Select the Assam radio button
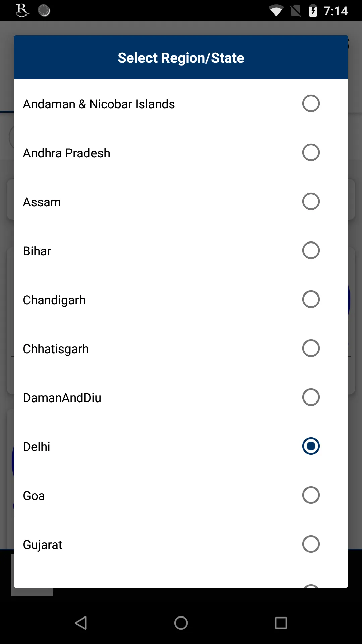Screen dimensions: 362x644 311,201
